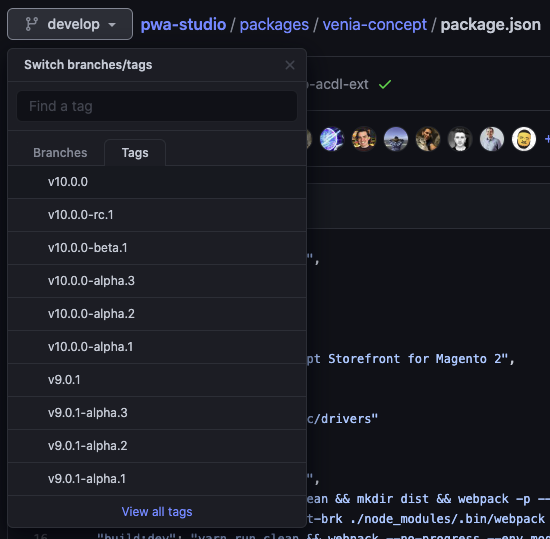Screen dimensions: 550x539
Task: Select tag v10.0.0-beta.1
Action: coord(157,248)
